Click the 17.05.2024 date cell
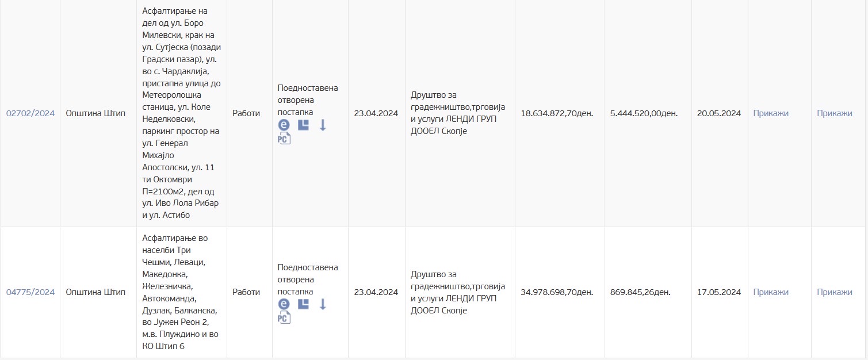 [719, 292]
